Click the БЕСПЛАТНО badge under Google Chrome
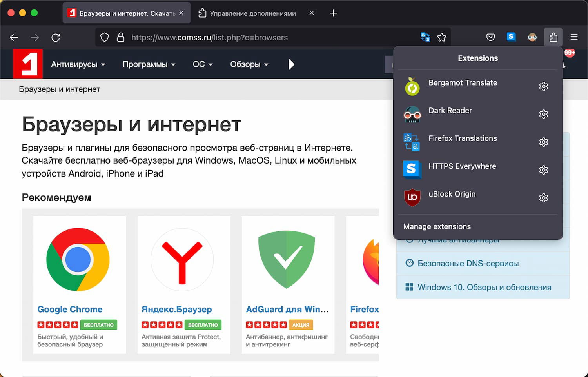The height and width of the screenshot is (377, 588). (x=99, y=325)
